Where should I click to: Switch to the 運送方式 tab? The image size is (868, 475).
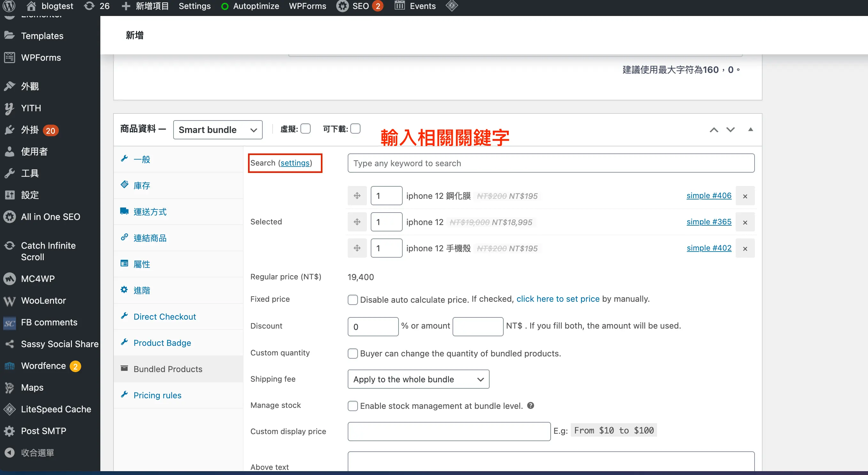pyautogui.click(x=179, y=212)
